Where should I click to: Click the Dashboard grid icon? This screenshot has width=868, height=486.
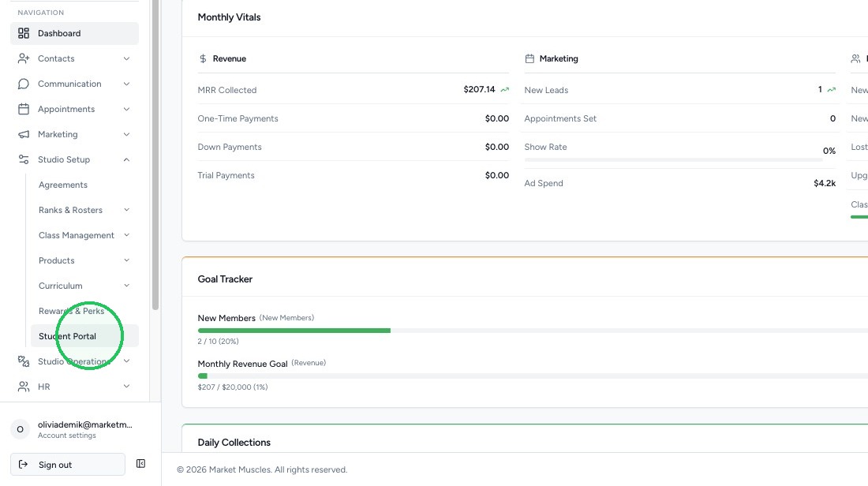23,33
